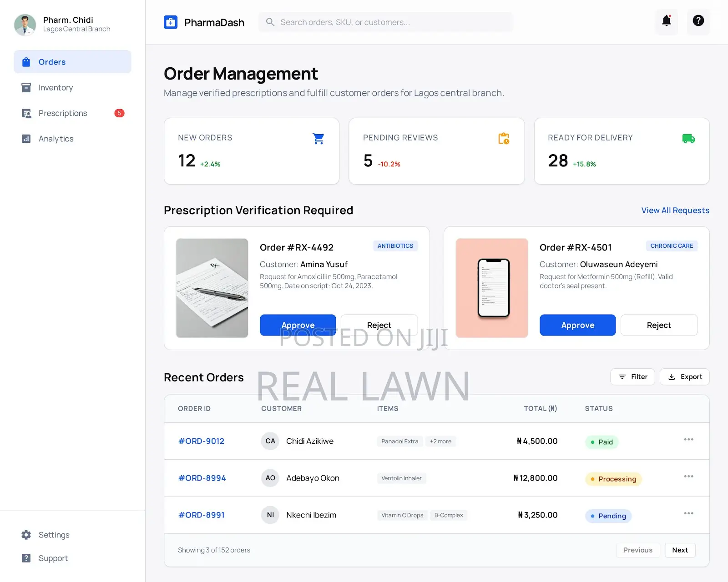Open the Orders section in sidebar
This screenshot has height=582, width=728.
[x=72, y=62]
